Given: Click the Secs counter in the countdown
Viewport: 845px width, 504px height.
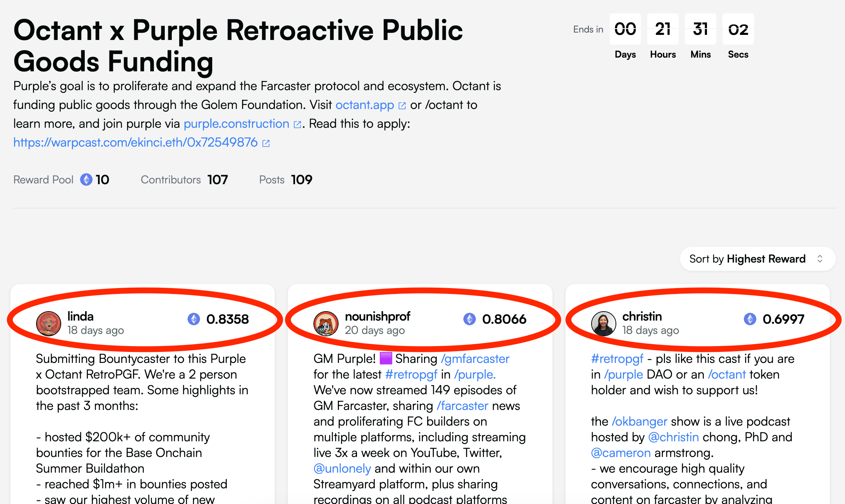Looking at the screenshot, I should pyautogui.click(x=738, y=29).
